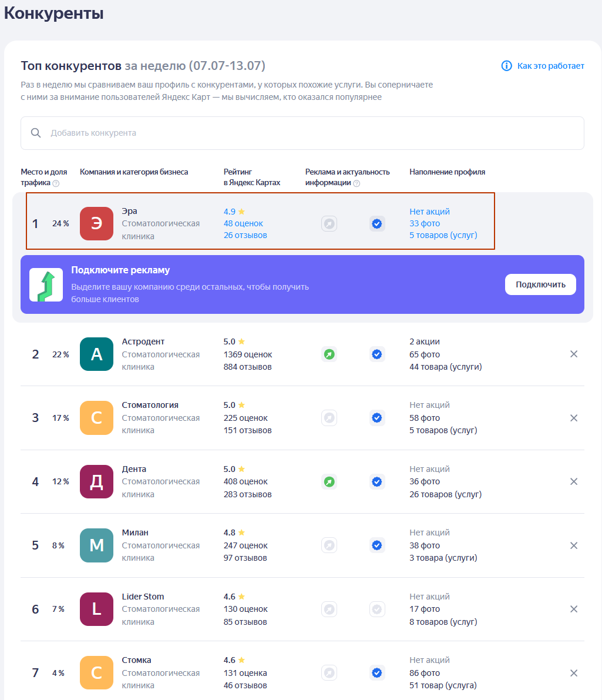Image resolution: width=602 pixels, height=700 pixels.
Task: Click verified badge in Милан row
Action: [377, 545]
